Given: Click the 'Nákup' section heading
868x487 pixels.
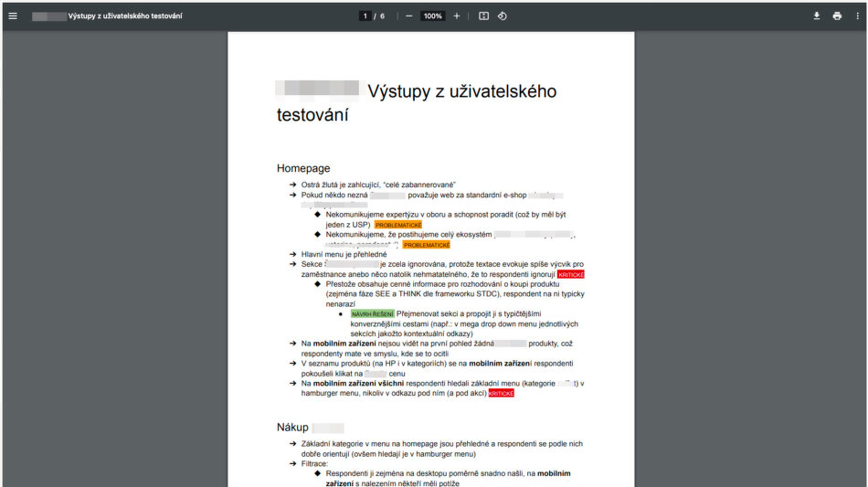Looking at the screenshot, I should 292,428.
